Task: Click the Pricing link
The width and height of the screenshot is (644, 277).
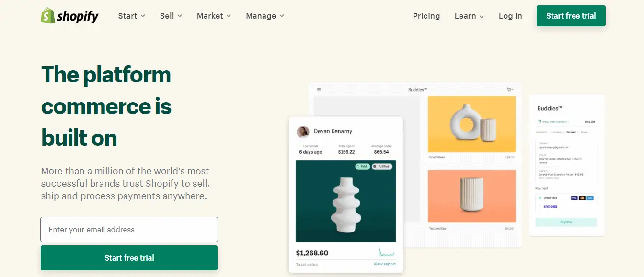Action: [426, 16]
